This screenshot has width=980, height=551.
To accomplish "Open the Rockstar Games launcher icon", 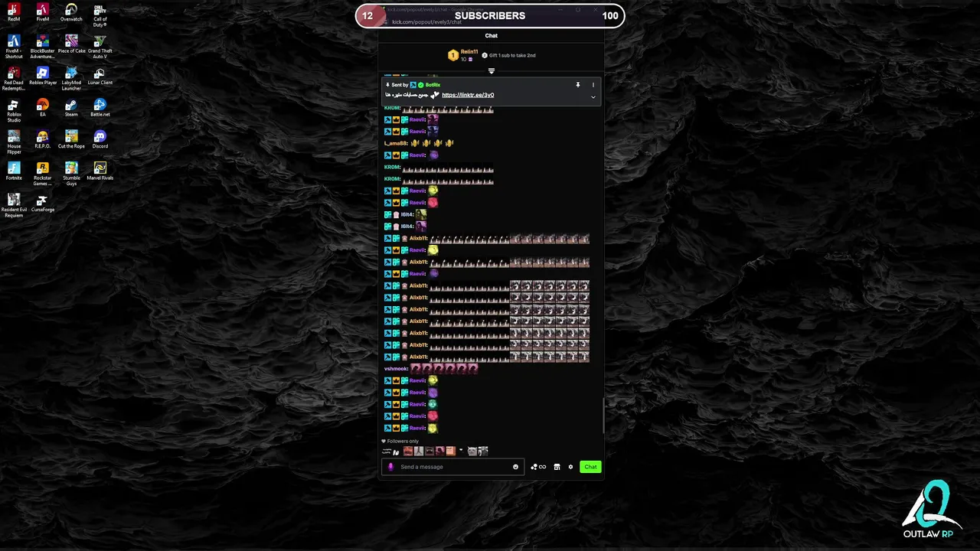I will click(x=42, y=174).
